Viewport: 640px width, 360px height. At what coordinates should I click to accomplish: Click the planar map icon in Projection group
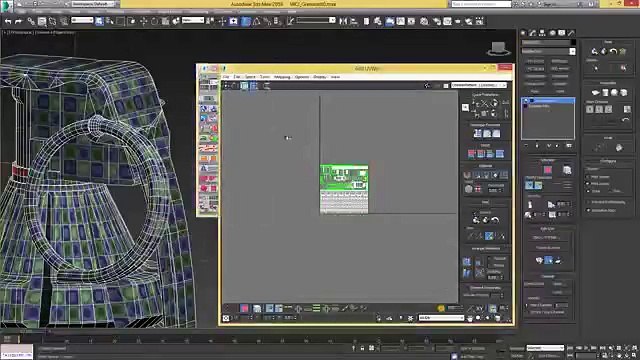pyautogui.click(x=595, y=93)
